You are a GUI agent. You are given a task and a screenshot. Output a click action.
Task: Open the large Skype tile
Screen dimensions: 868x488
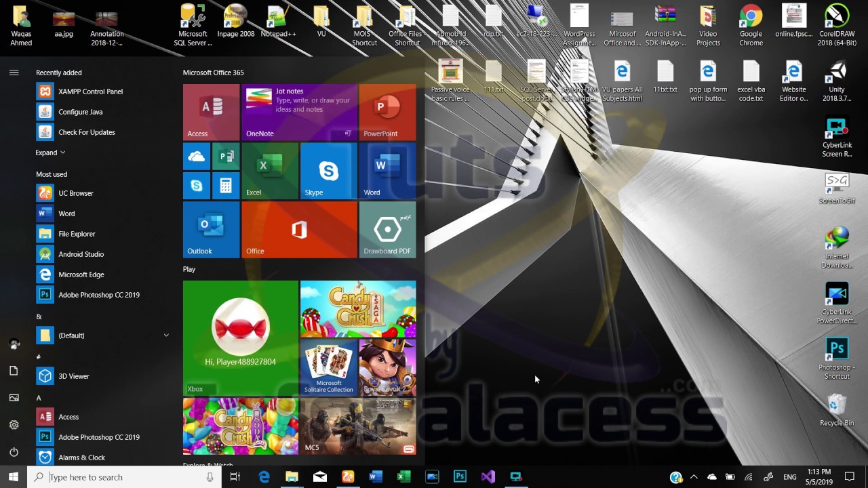coord(328,171)
